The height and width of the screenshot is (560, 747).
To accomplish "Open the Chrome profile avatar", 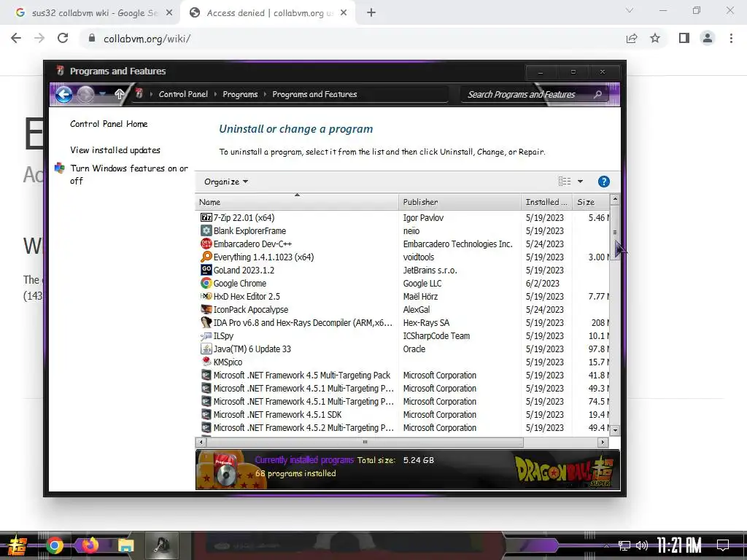I will 708,38.
